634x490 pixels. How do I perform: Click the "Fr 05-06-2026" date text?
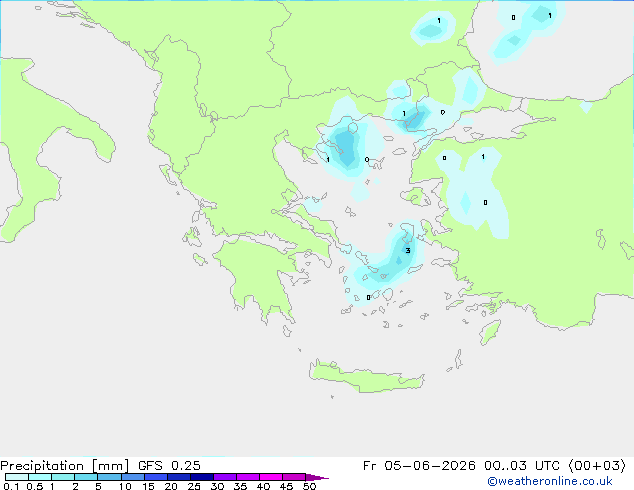tap(419, 466)
